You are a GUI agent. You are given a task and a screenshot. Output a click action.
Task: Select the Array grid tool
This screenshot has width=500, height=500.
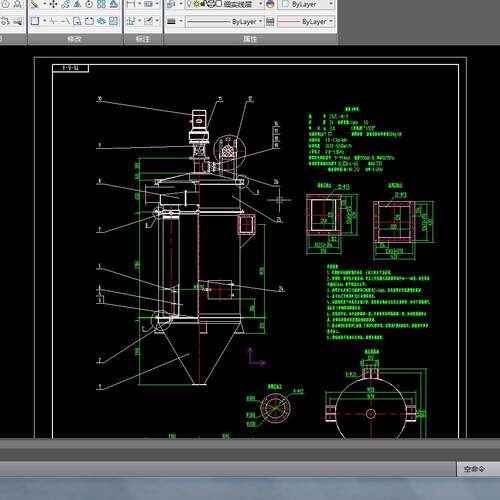pyautogui.click(x=101, y=4)
